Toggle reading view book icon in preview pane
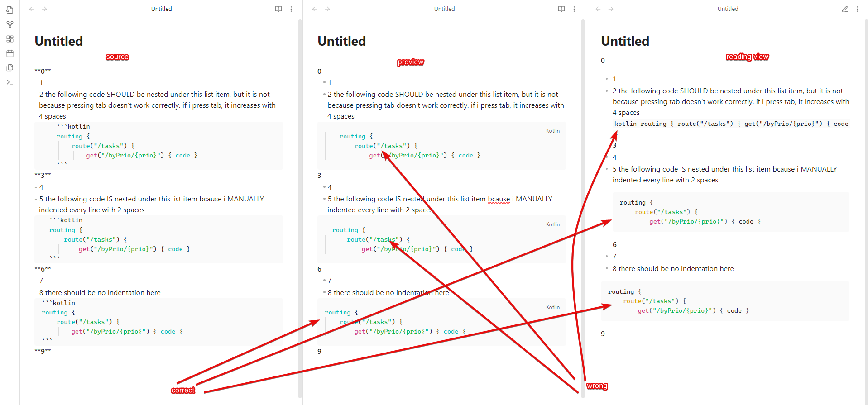 (x=561, y=9)
